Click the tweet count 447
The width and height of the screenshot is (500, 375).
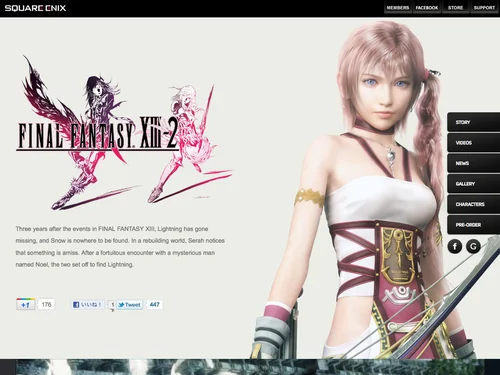(155, 305)
